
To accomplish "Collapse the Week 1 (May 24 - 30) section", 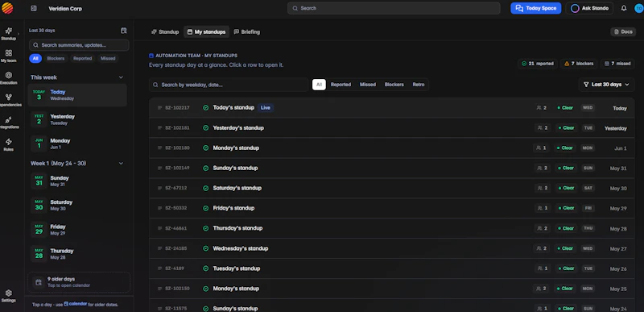I will point(121,163).
